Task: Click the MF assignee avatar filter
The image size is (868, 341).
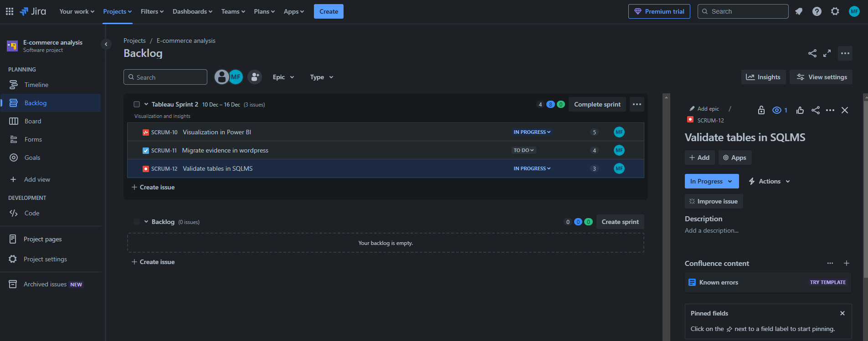Action: [236, 77]
